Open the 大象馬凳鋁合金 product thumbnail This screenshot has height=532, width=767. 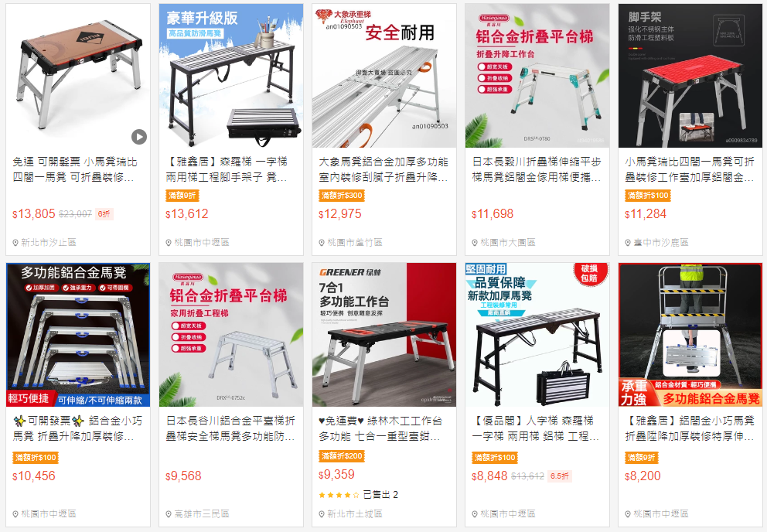(x=384, y=76)
